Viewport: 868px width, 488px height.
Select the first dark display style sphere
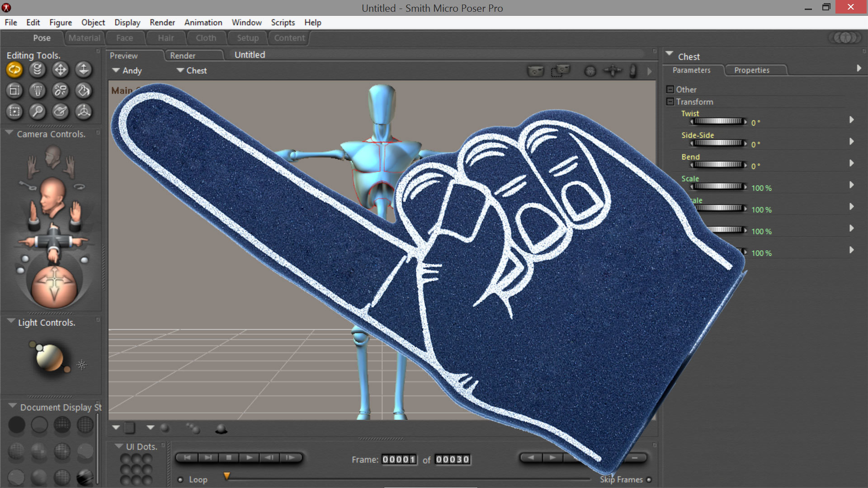tap(17, 425)
